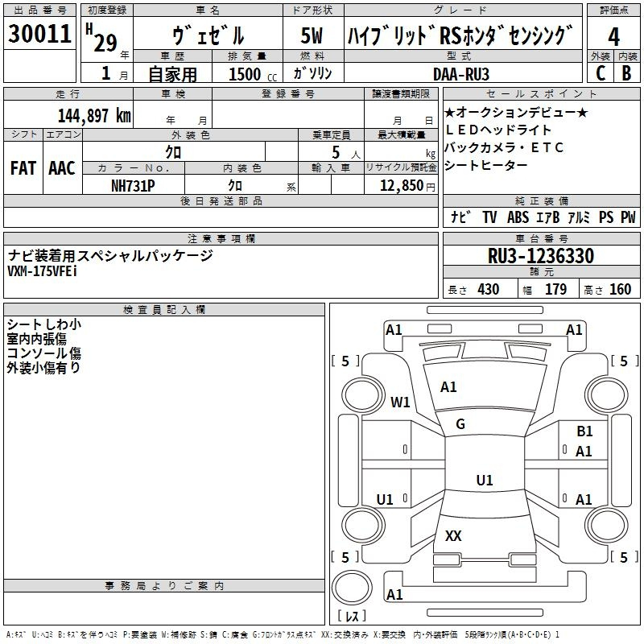Select the U1 mark on the roof
Image resolution: width=644 pixels, height=644 pixels.
point(485,480)
